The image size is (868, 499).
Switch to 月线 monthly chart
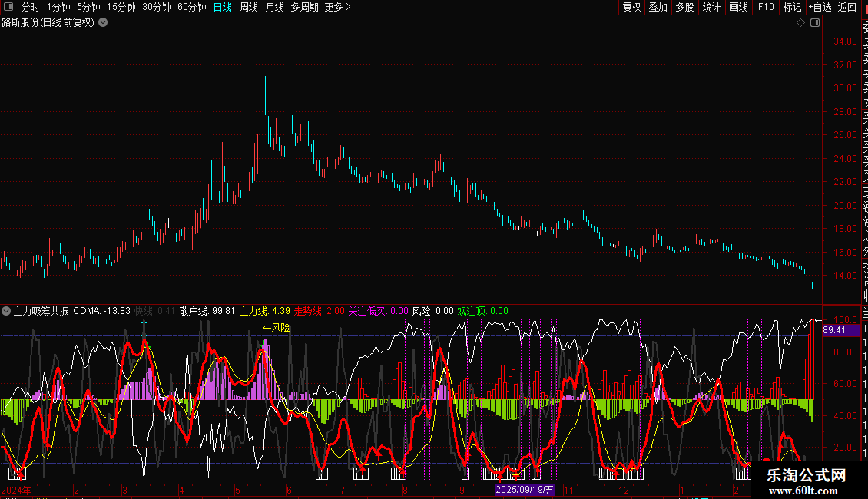[274, 7]
